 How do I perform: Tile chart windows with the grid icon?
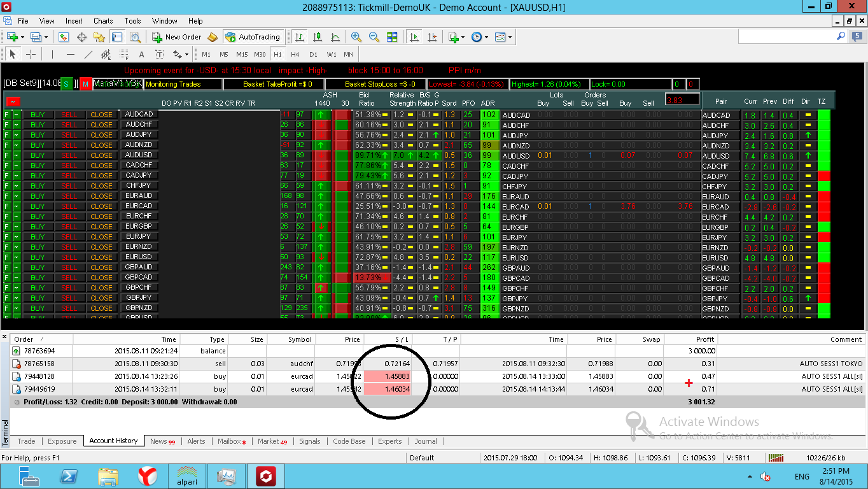click(392, 37)
